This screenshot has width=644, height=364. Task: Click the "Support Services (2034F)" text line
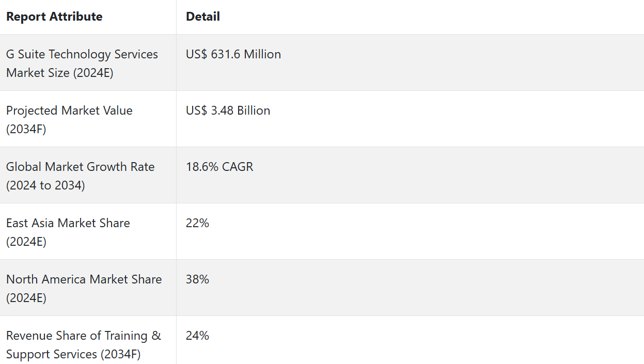pos(73,354)
